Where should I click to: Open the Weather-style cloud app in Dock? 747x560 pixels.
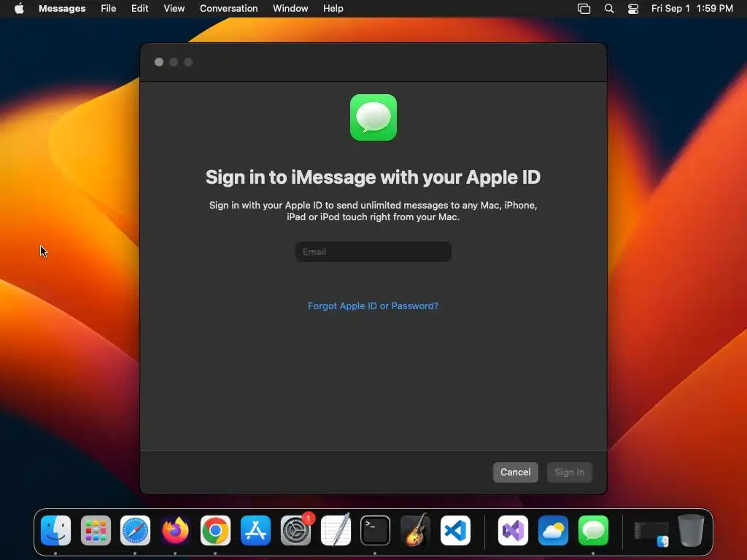pyautogui.click(x=553, y=530)
